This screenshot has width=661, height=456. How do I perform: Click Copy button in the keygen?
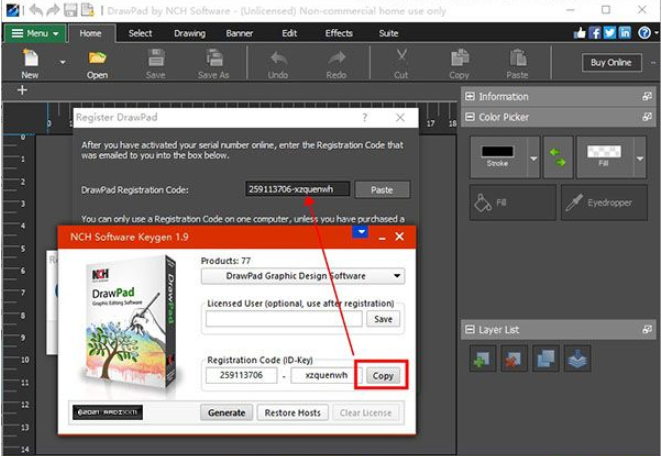click(x=383, y=376)
